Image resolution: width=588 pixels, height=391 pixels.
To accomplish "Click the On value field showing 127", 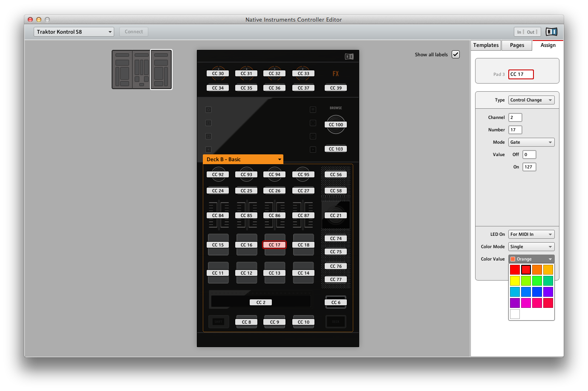I will pos(529,167).
